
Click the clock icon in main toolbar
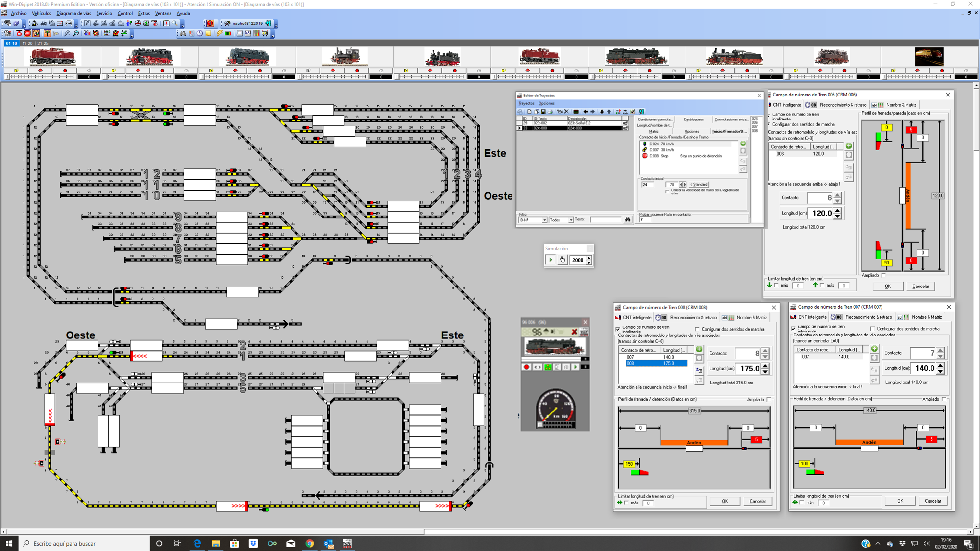(x=200, y=33)
